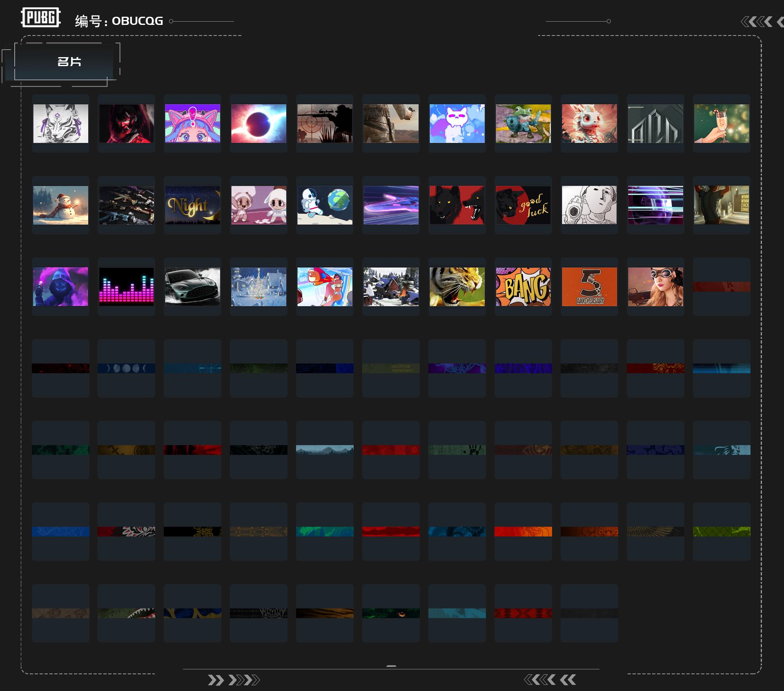Pick the champagne glass nameplate
The image size is (784, 691).
point(722,123)
